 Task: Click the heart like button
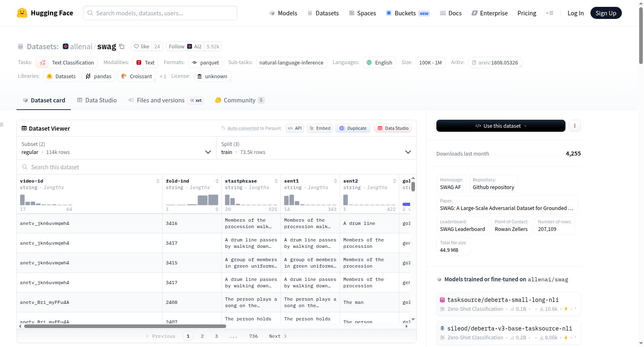pyautogui.click(x=141, y=46)
